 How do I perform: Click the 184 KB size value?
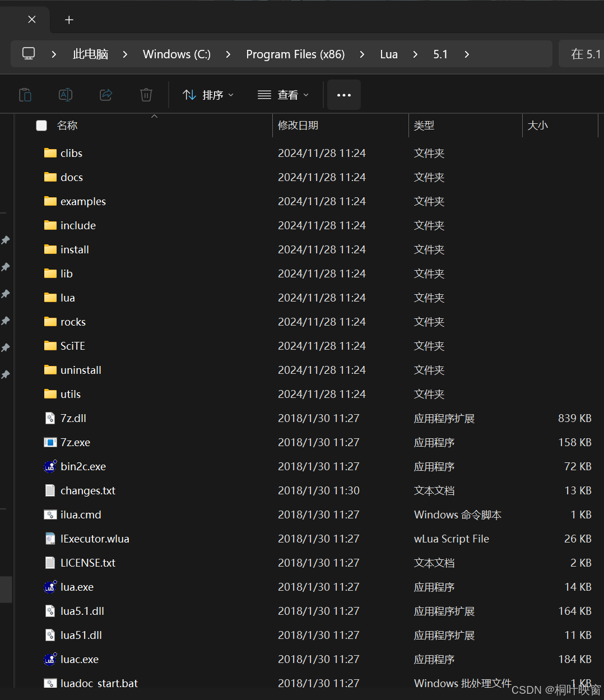pyautogui.click(x=575, y=659)
